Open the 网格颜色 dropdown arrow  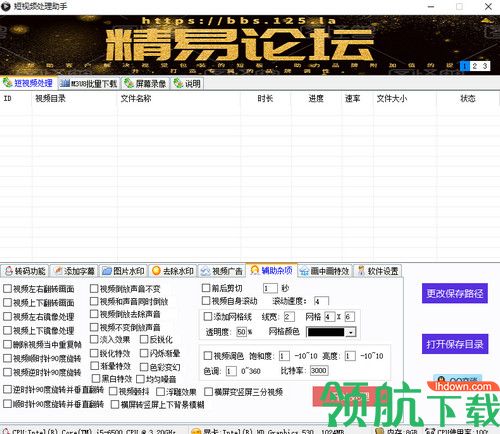pyautogui.click(x=351, y=332)
